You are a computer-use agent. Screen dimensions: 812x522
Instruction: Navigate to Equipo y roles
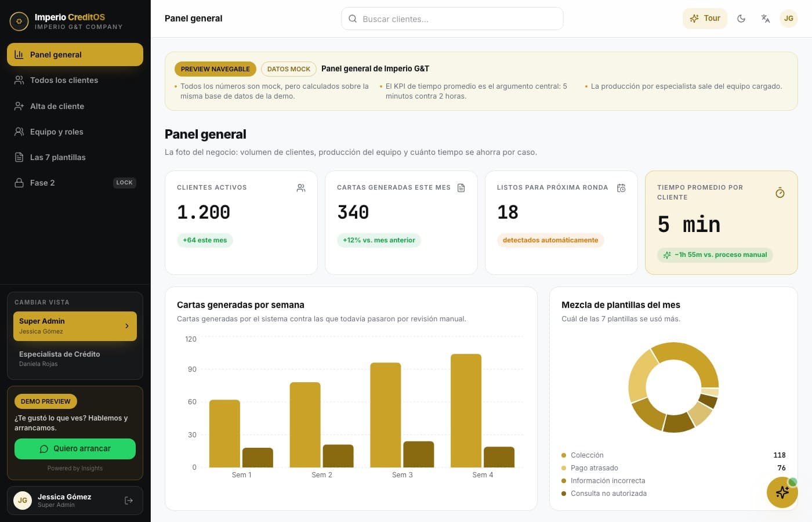pyautogui.click(x=75, y=132)
